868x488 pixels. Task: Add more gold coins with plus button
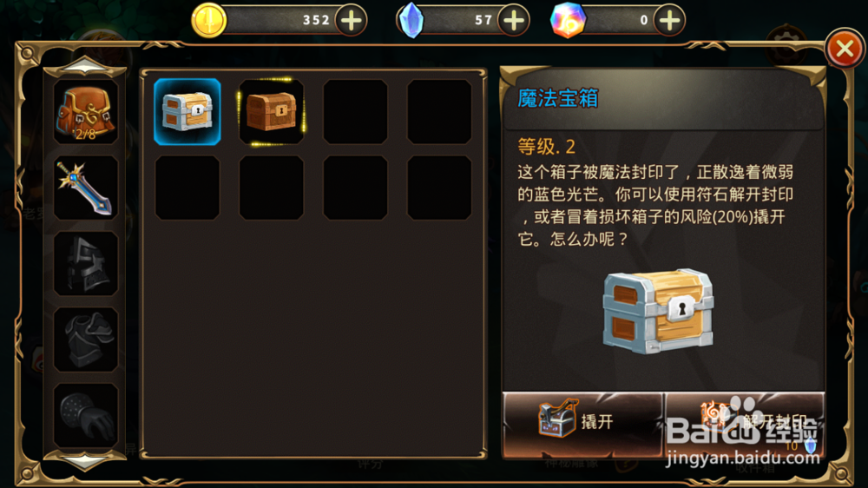(x=351, y=21)
